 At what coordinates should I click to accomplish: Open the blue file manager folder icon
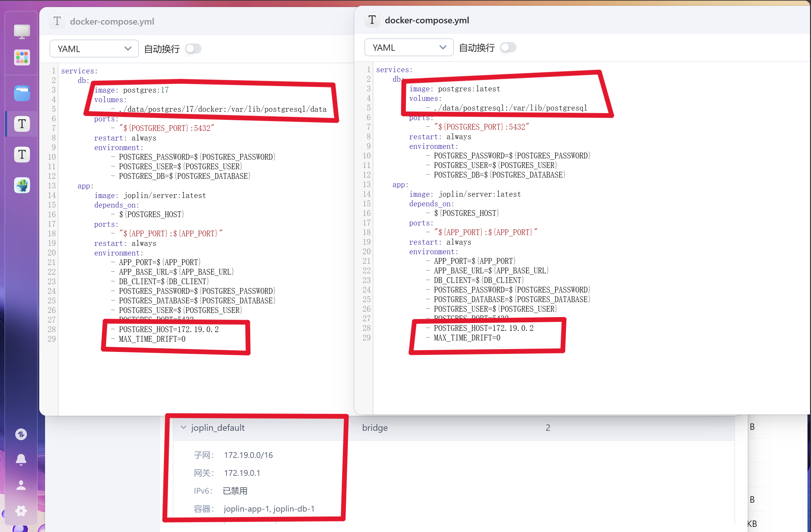pyautogui.click(x=22, y=93)
